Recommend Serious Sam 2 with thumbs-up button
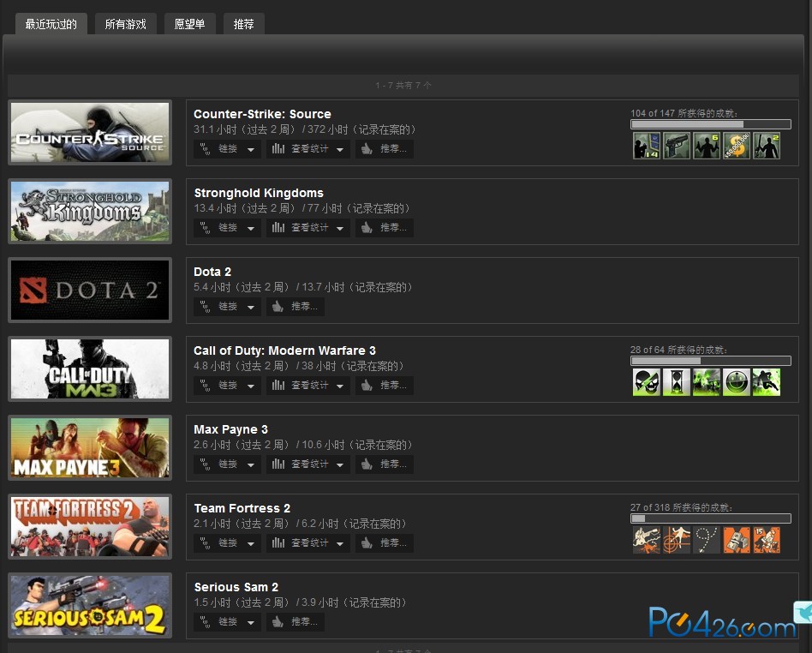This screenshot has width=812, height=653. 296,622
